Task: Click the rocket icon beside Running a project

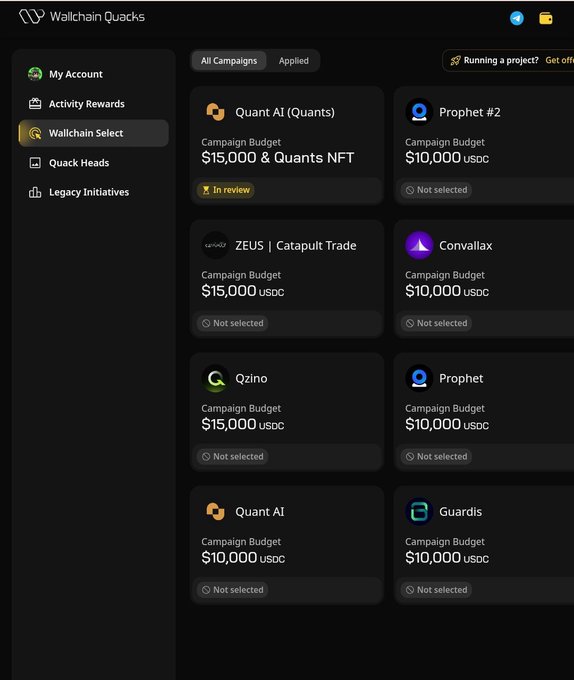Action: coord(455,60)
